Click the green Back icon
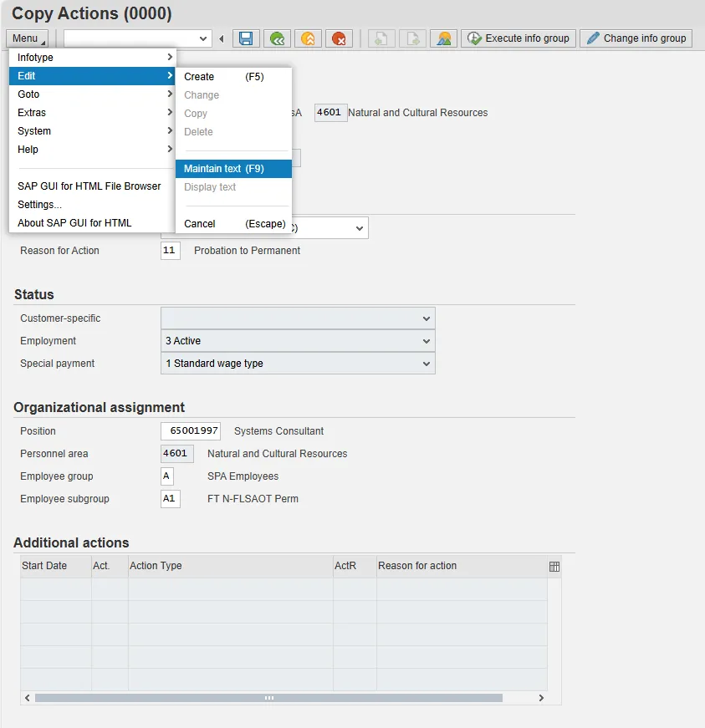Screen dimensions: 705x728 coord(277,38)
